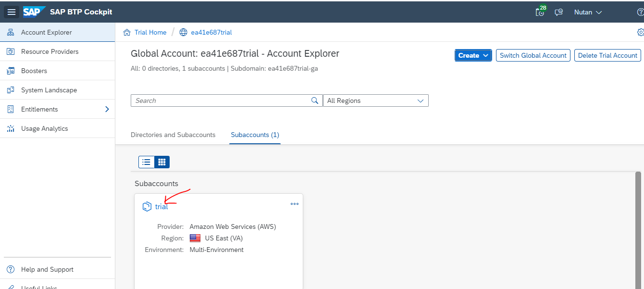Open trial period notifications icon with badge 28

click(541, 12)
